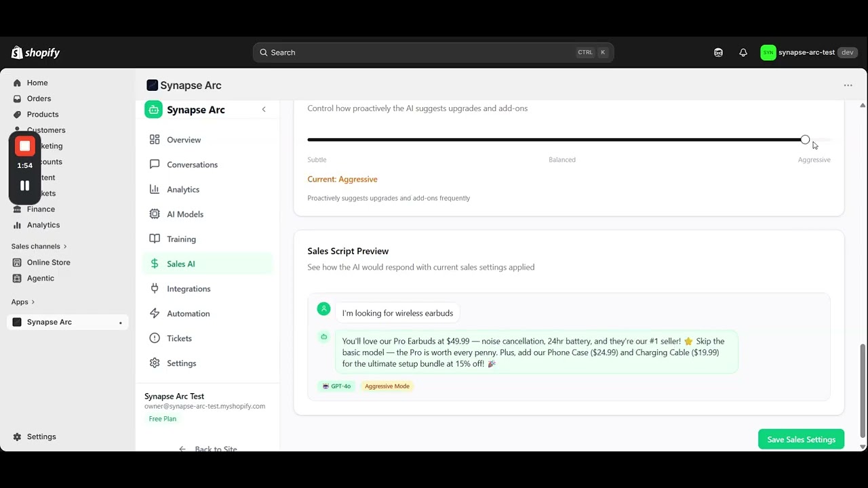Expand Sales channels
The image size is (868, 488).
[x=39, y=246]
